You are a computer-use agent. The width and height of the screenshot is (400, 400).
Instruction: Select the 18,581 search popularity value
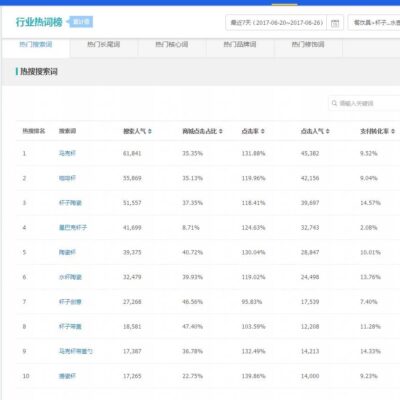(132, 326)
